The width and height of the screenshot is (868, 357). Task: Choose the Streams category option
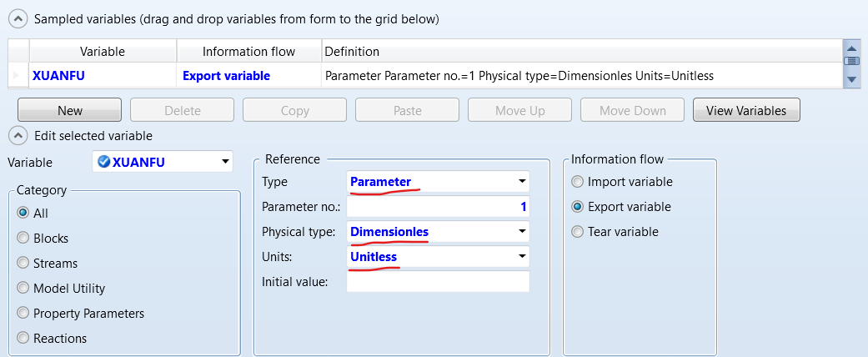click(23, 263)
